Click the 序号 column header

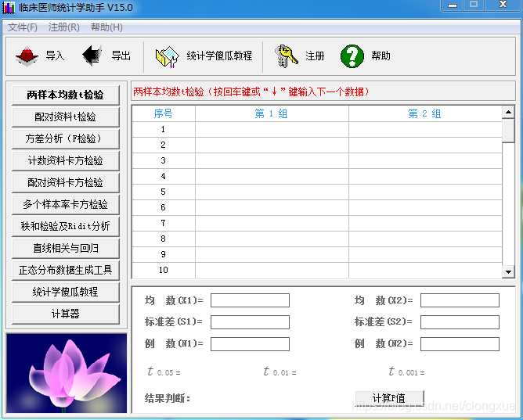point(164,113)
